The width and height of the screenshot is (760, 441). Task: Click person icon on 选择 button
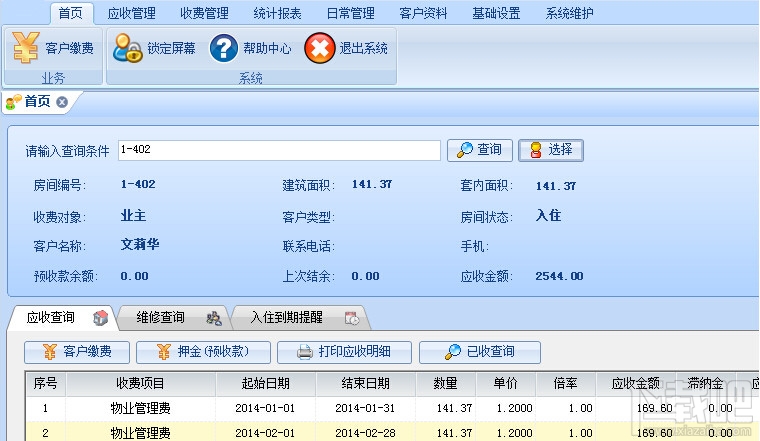[x=536, y=150]
